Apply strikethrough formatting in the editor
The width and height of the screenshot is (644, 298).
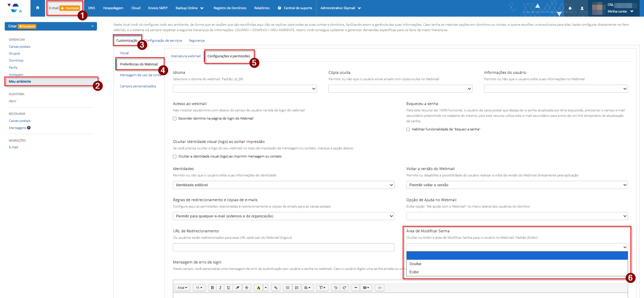pos(246,288)
